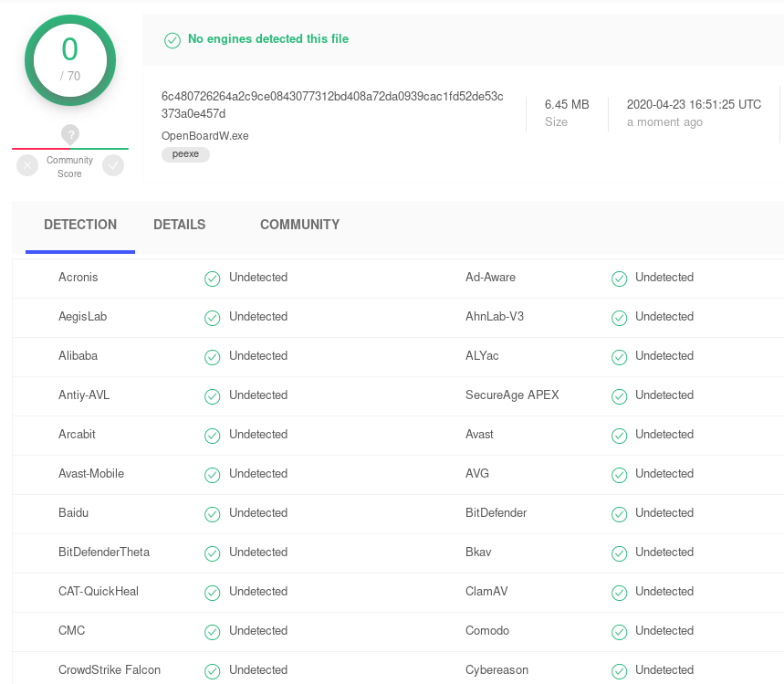Click the Arcabit result check icon
This screenshot has width=784, height=684.
pos(213,436)
